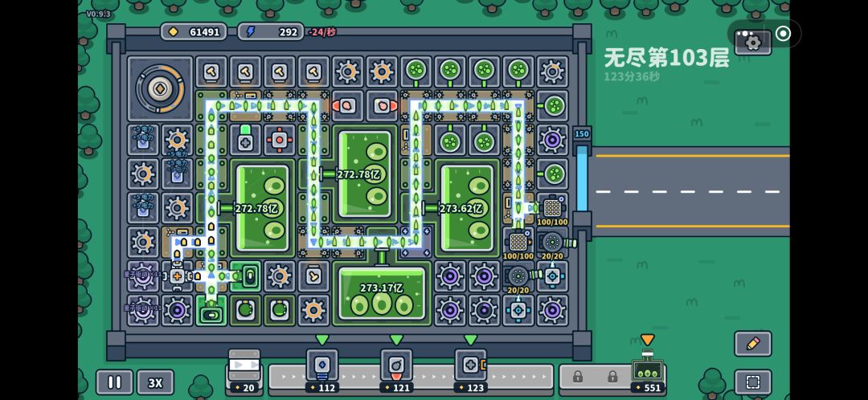Select the top-row orange gear beside the spore pods
The image size is (868, 400).
[x=382, y=71]
